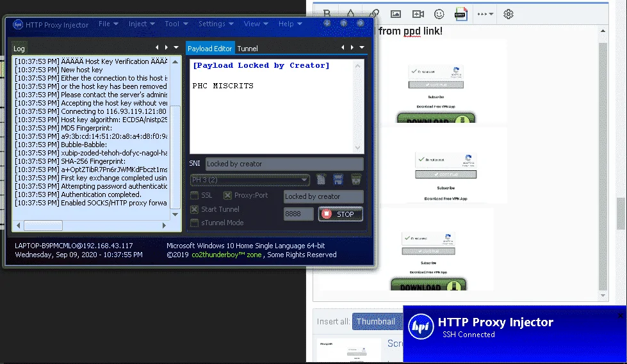Click first round button in injector title bar

tap(327, 23)
